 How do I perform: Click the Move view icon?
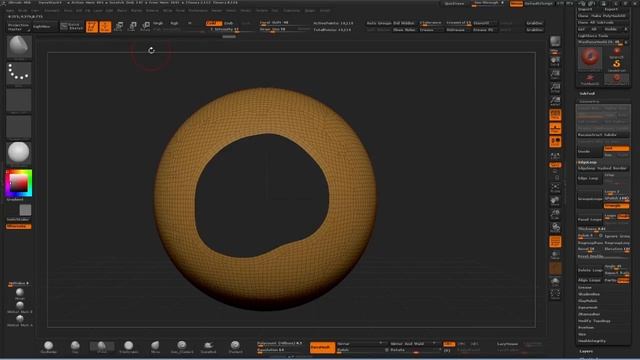click(x=555, y=201)
